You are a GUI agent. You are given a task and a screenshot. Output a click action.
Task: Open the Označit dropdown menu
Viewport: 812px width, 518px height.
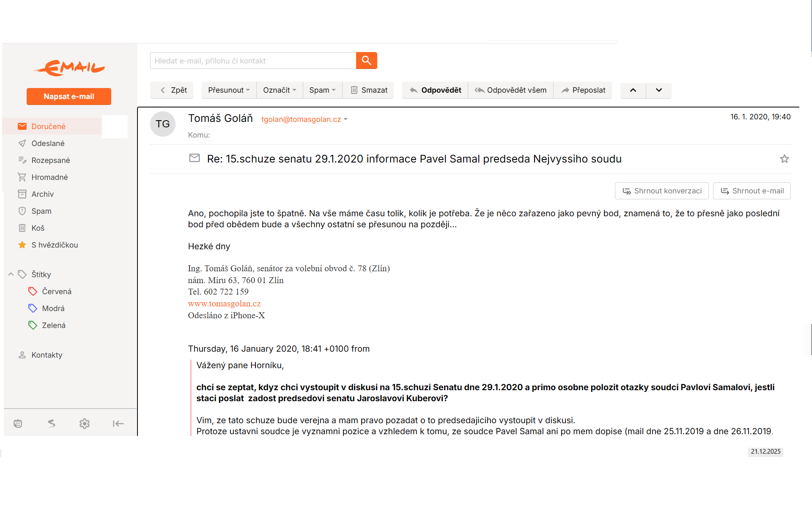point(280,90)
